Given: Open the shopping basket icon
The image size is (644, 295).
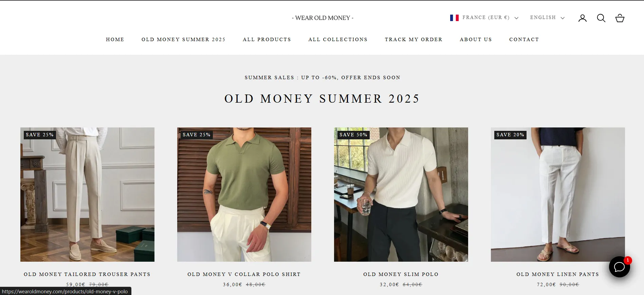Looking at the screenshot, I should [620, 18].
